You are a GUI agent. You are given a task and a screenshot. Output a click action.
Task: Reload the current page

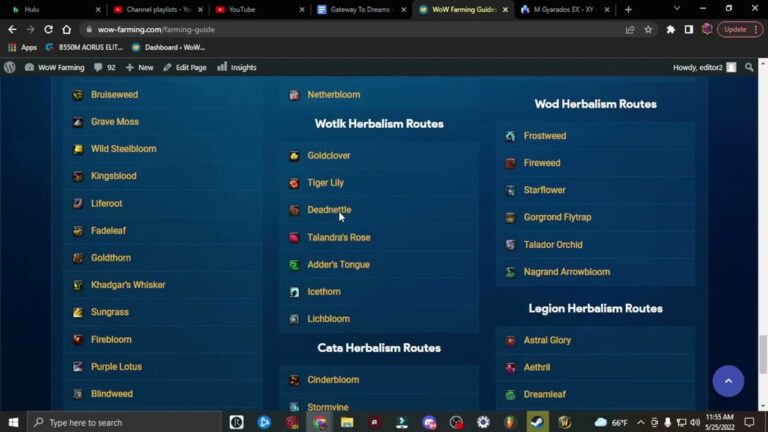coord(48,29)
